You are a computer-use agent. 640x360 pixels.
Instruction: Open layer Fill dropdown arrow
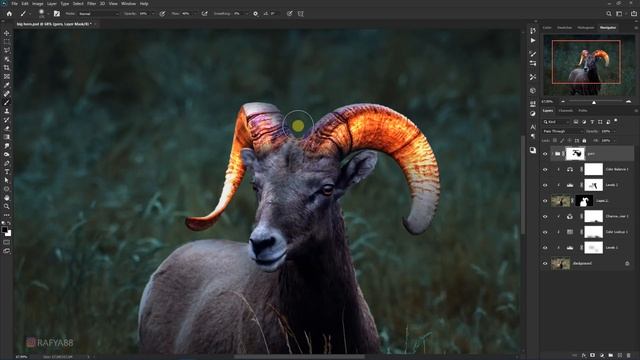(614, 140)
